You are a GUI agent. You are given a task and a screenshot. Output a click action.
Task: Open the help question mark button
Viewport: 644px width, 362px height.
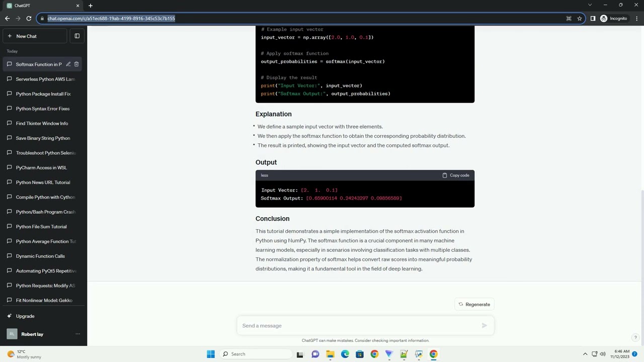point(635,338)
